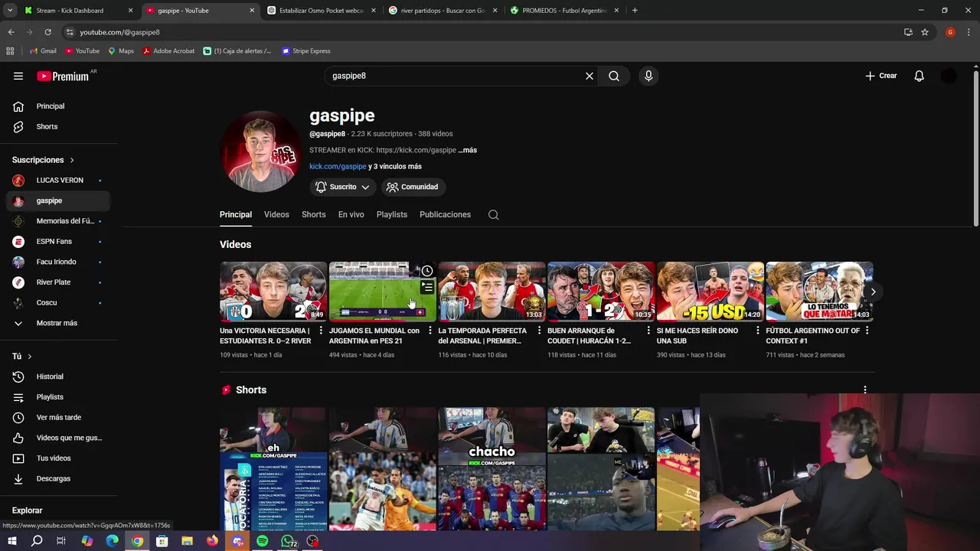
Task: Open Shorts in the sidebar
Action: (58, 126)
